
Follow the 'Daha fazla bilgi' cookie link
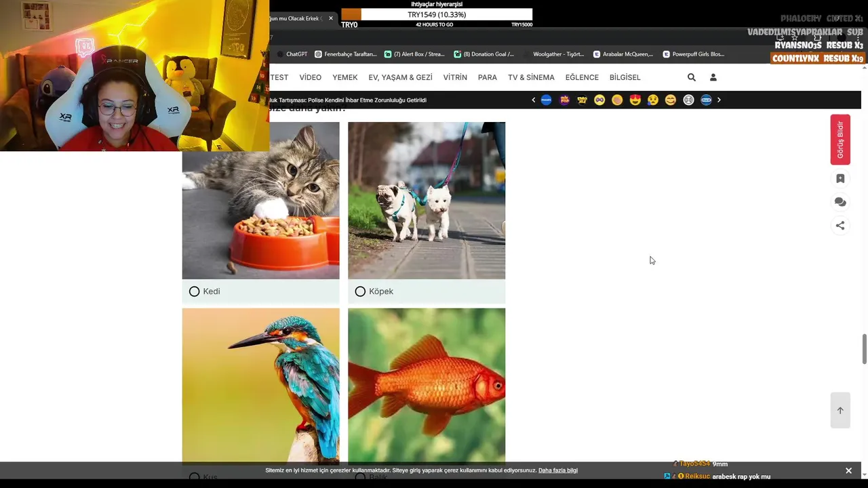pos(558,470)
